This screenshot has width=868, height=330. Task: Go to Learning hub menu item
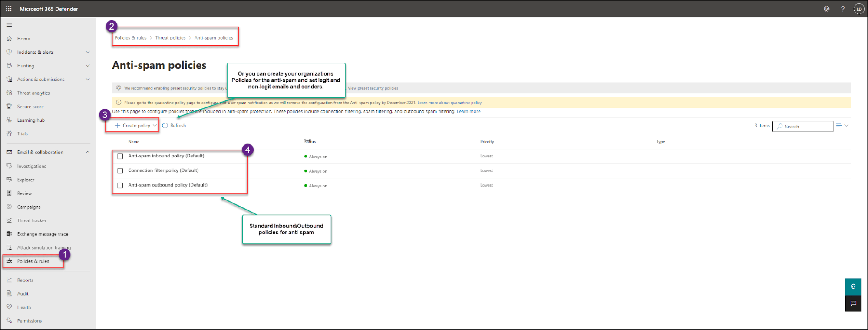[31, 120]
